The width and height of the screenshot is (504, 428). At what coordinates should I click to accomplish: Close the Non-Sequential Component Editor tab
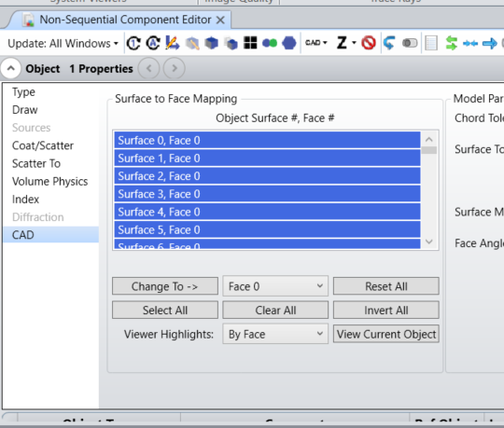(220, 21)
